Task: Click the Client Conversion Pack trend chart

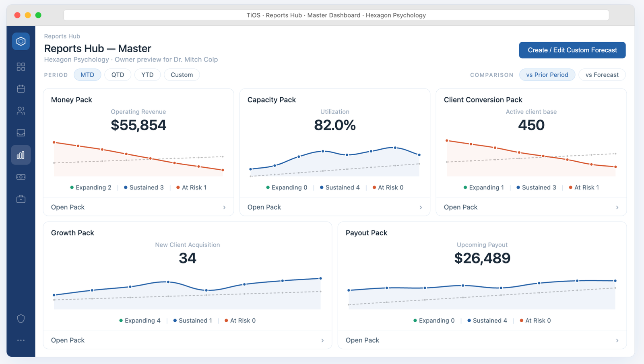Action: click(x=531, y=158)
